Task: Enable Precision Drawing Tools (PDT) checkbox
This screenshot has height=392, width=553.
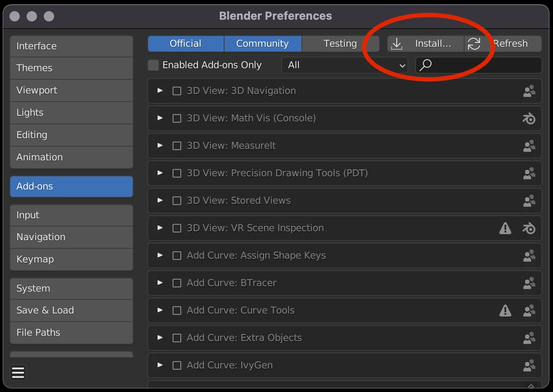Action: 177,173
